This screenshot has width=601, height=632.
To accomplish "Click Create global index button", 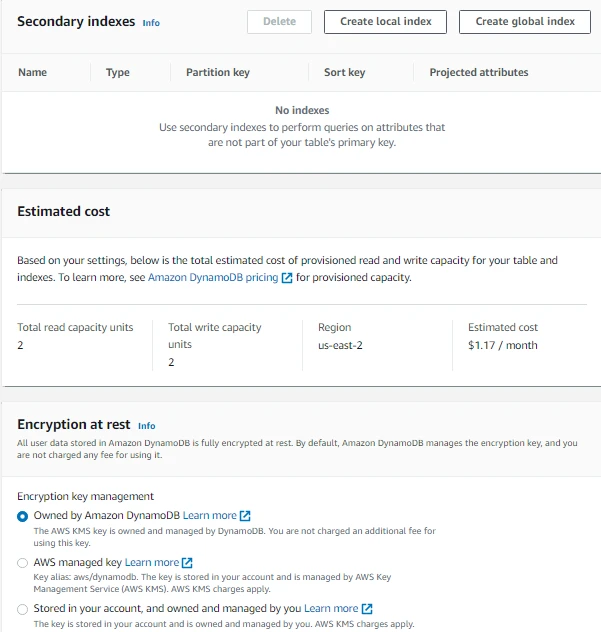I will [525, 21].
